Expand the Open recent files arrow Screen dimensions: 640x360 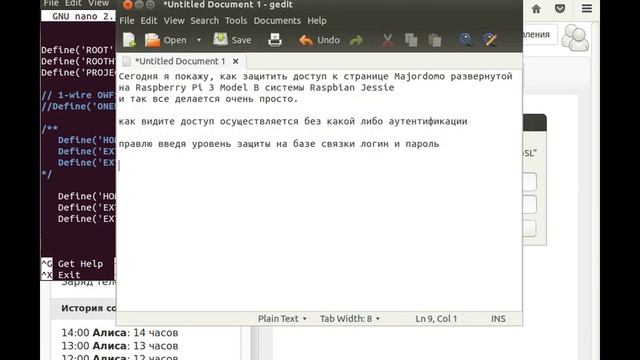(x=199, y=40)
